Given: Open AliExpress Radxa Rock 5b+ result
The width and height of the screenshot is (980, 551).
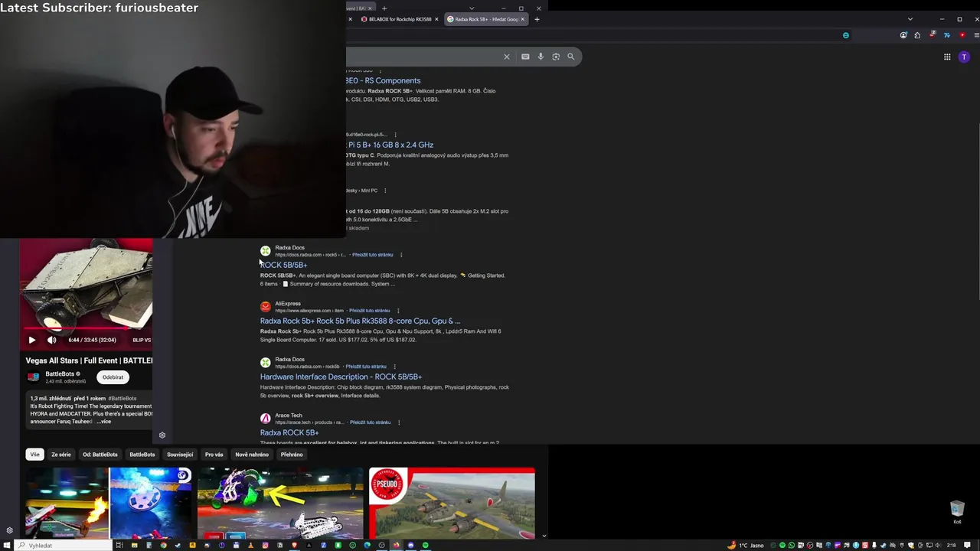Looking at the screenshot, I should pyautogui.click(x=360, y=321).
